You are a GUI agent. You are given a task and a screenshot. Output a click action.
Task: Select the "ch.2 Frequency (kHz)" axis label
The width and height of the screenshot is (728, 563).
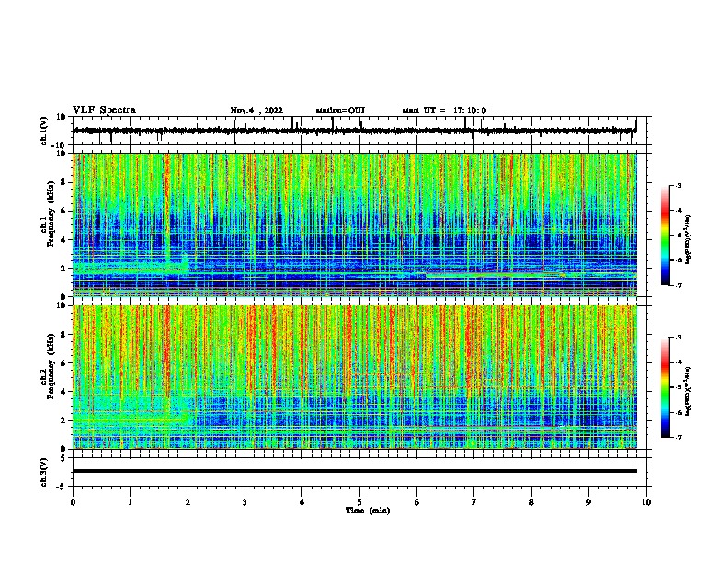[x=48, y=366]
